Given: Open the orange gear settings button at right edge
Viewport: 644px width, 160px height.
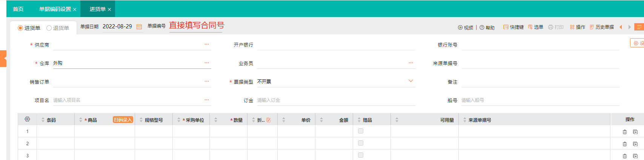Looking at the screenshot, I should click(x=638, y=43).
